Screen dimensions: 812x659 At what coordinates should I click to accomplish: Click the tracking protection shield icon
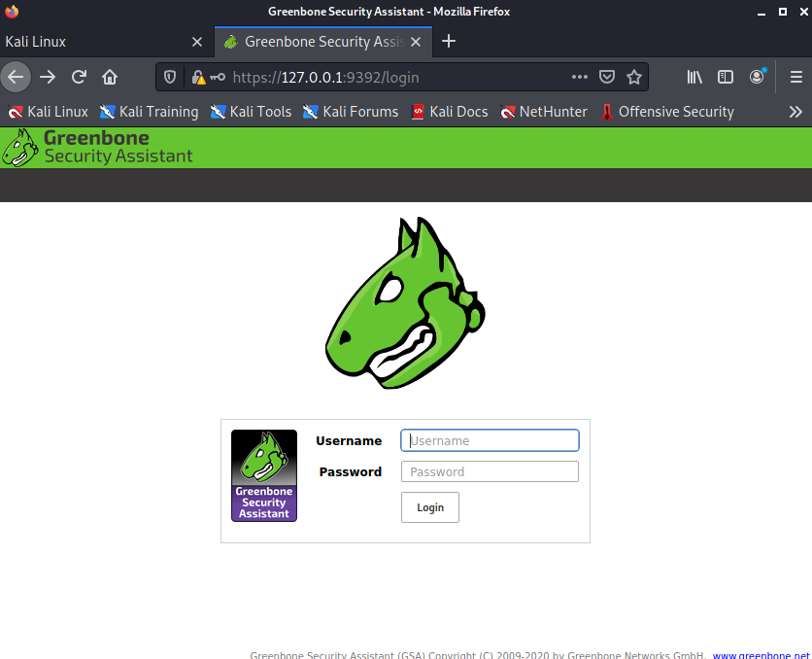170,77
